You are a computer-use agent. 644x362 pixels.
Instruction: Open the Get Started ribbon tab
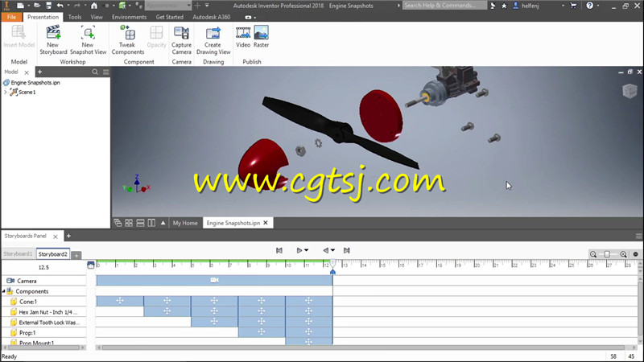pyautogui.click(x=169, y=17)
